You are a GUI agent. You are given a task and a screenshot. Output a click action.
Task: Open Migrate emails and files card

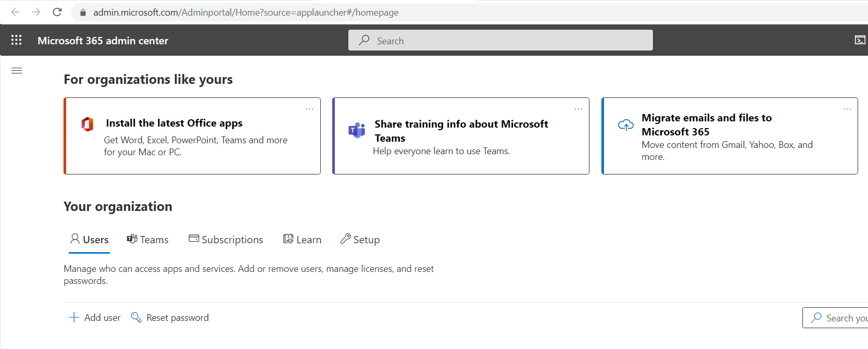click(729, 136)
